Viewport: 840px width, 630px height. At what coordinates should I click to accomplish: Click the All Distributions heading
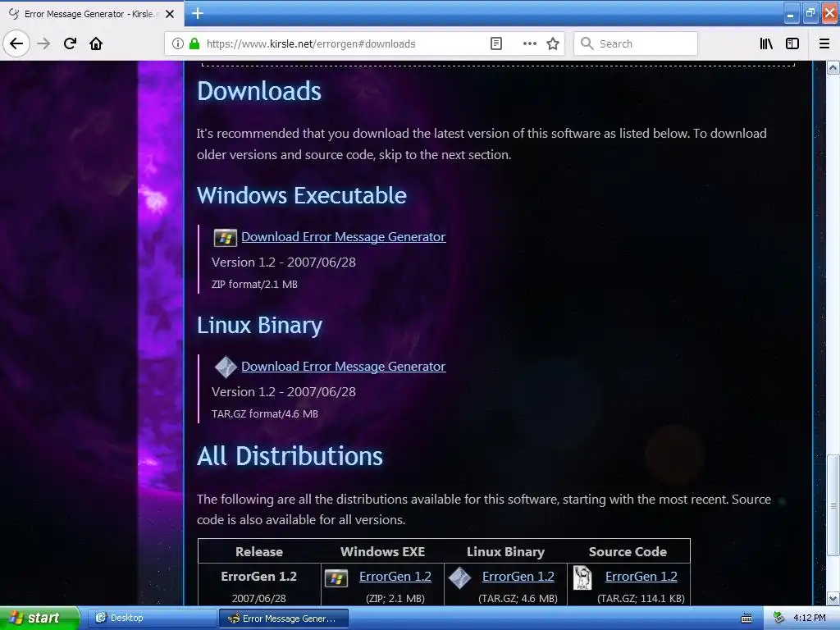tap(290, 456)
